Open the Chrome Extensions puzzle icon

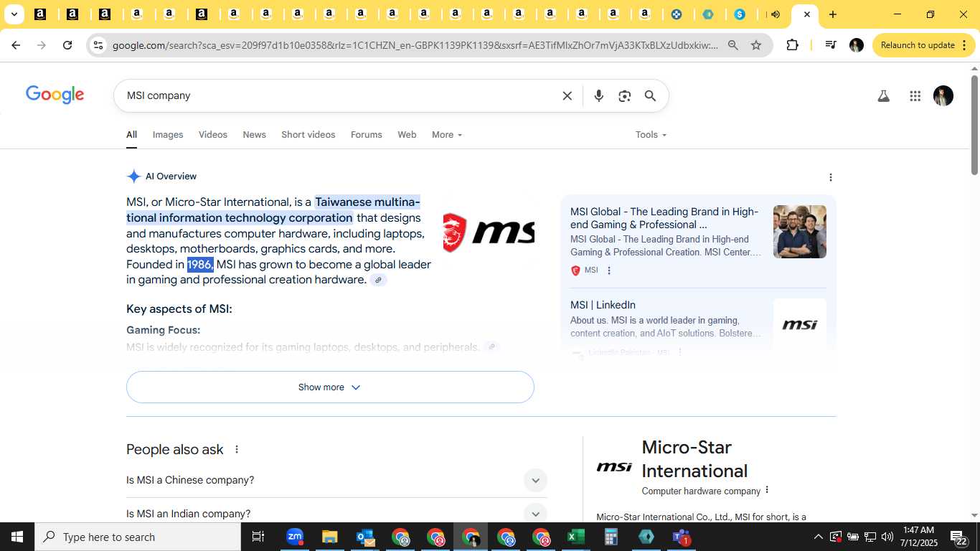coord(792,45)
